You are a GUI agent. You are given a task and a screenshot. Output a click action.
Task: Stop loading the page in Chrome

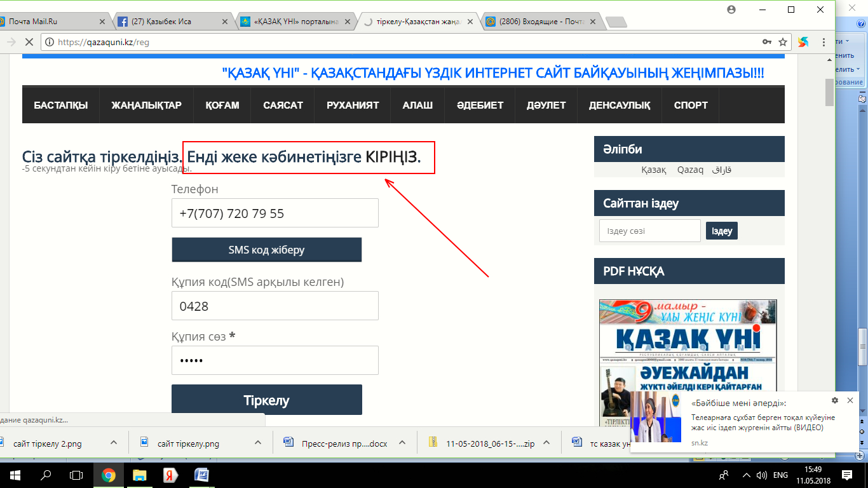(29, 42)
